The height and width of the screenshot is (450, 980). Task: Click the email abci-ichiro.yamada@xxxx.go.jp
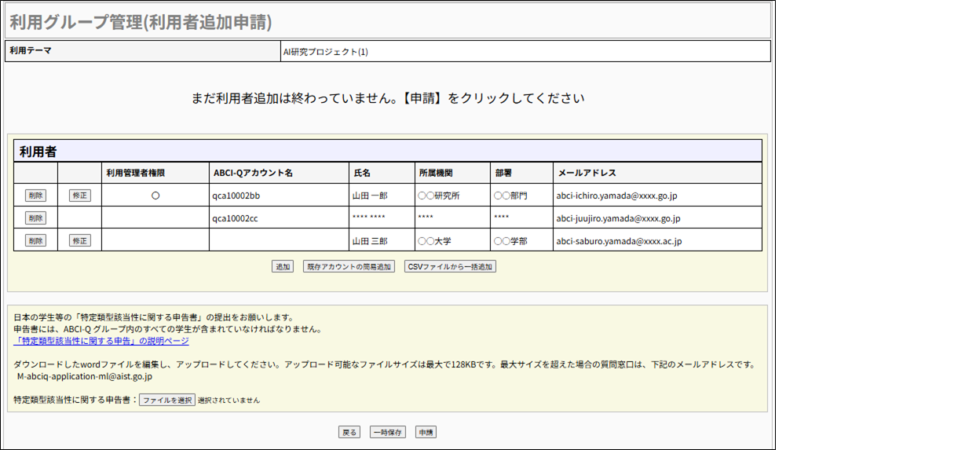pos(616,196)
